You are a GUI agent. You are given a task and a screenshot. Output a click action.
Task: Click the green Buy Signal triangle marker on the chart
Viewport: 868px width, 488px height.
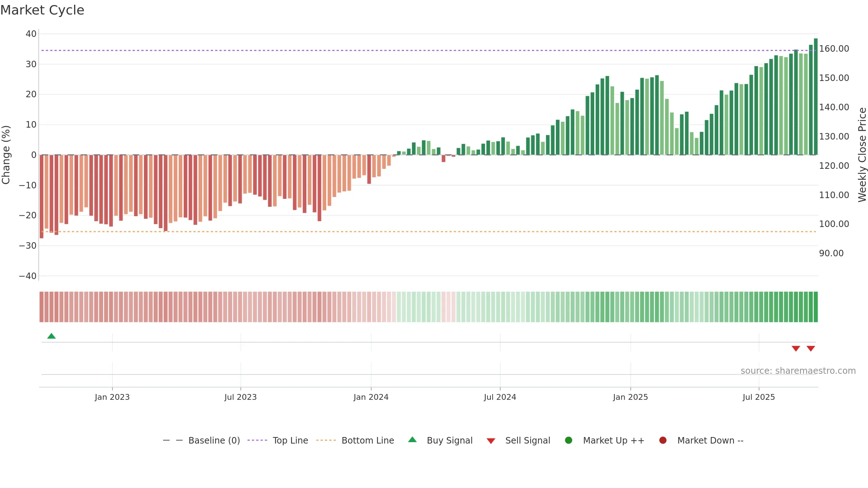(51, 336)
